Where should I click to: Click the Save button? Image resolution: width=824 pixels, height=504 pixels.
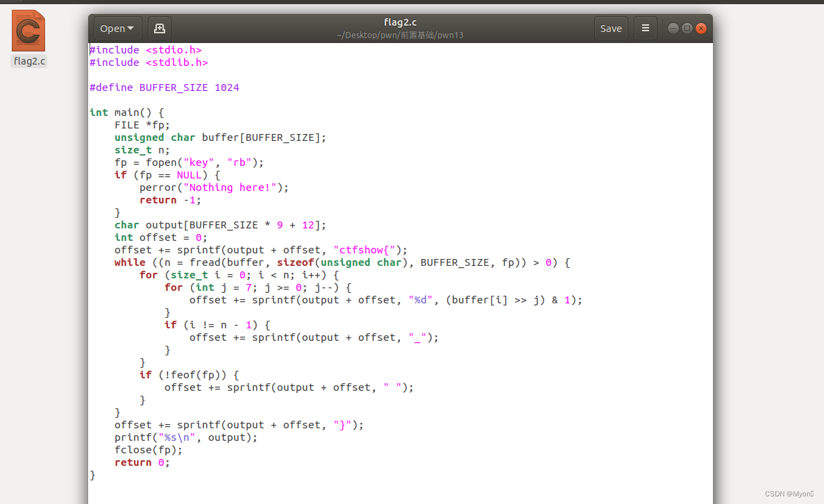611,28
